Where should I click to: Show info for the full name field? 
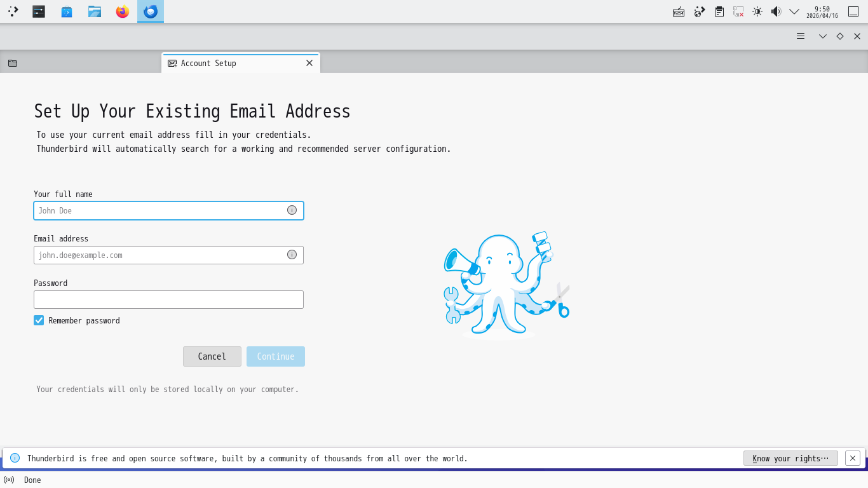(292, 210)
